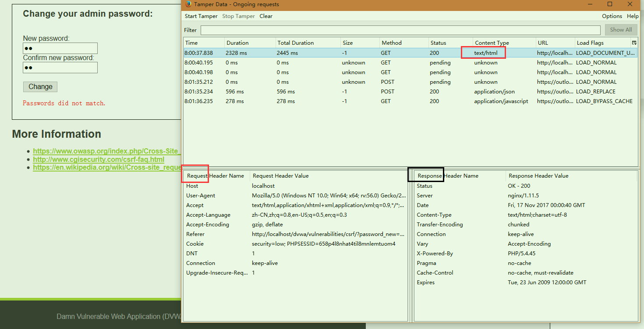Click the New password input field
This screenshot has width=644, height=329.
pyautogui.click(x=60, y=48)
